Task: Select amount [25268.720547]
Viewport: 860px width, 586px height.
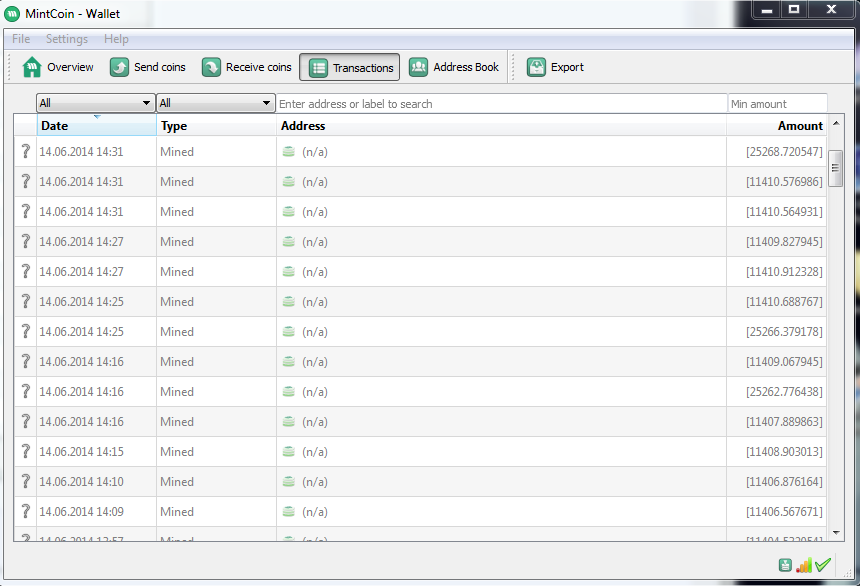Action: point(784,152)
